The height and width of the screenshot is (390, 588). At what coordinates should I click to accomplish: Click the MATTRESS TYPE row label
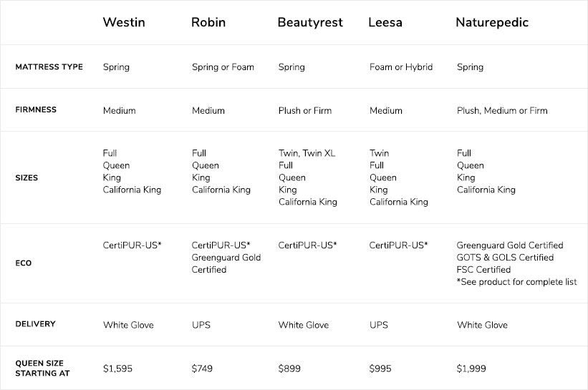pos(49,67)
